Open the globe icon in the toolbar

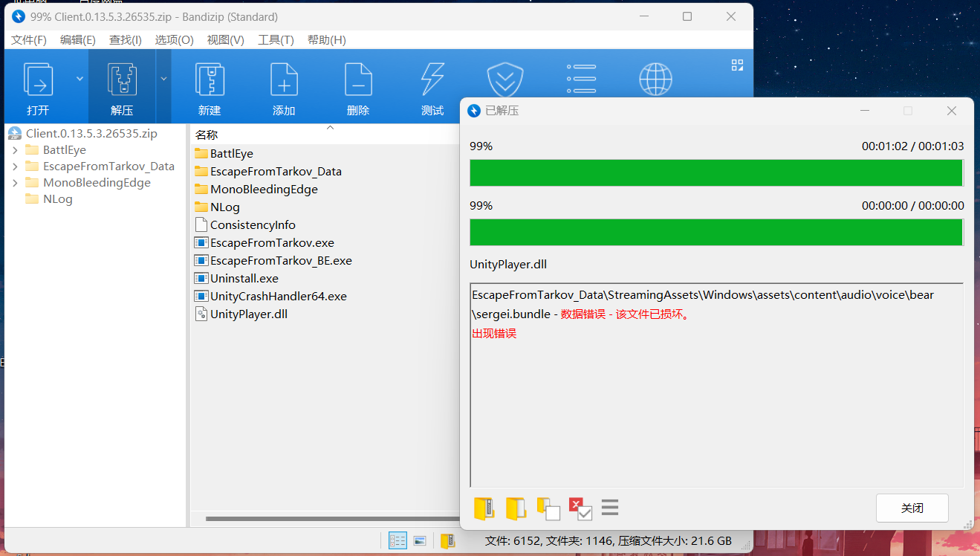pos(655,79)
